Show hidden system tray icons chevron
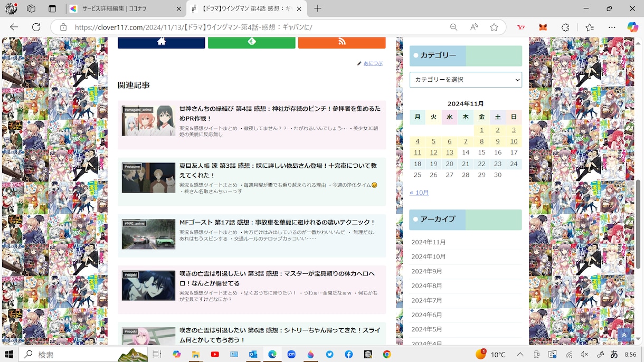Viewport: 644px width, 362px height. pyautogui.click(x=520, y=354)
